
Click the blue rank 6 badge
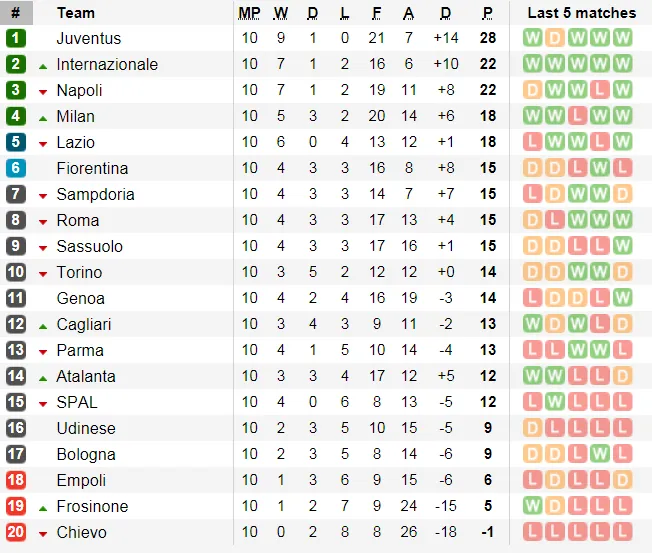pos(15,168)
